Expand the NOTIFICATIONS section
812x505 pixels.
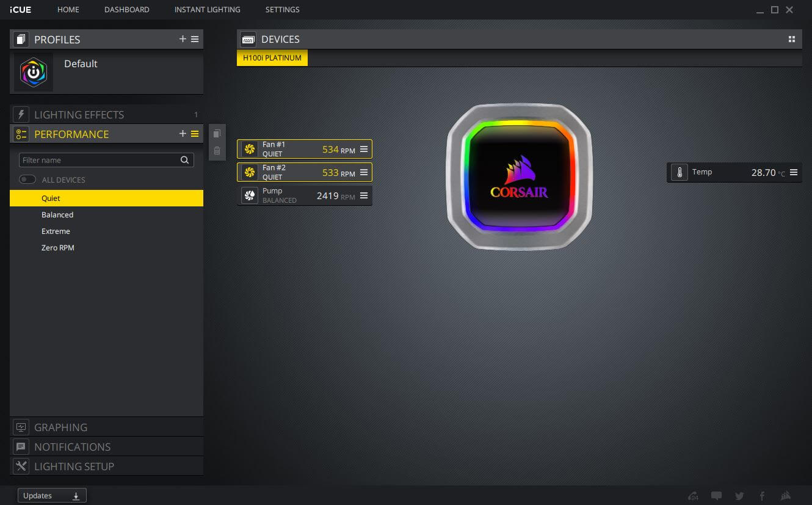coord(106,447)
